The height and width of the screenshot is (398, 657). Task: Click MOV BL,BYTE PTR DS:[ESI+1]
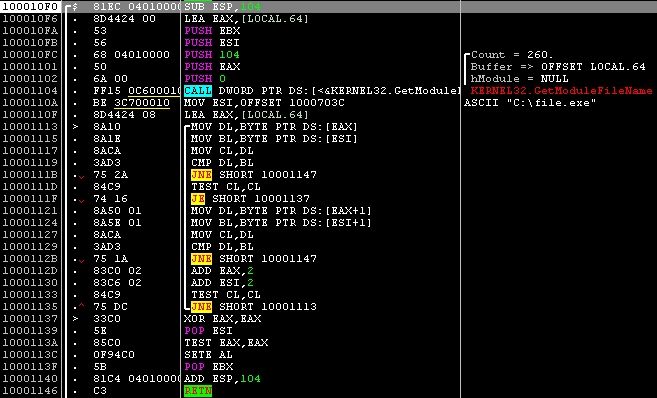click(282, 223)
